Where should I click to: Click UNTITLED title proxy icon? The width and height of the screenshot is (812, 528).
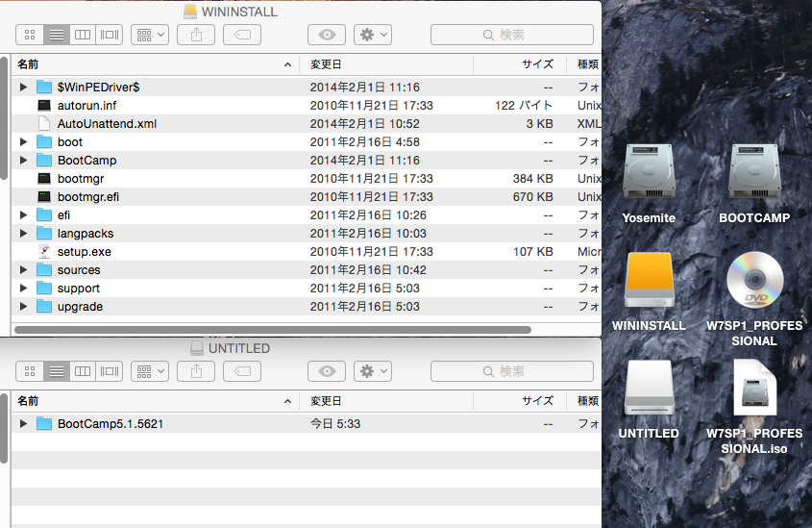[x=197, y=348]
